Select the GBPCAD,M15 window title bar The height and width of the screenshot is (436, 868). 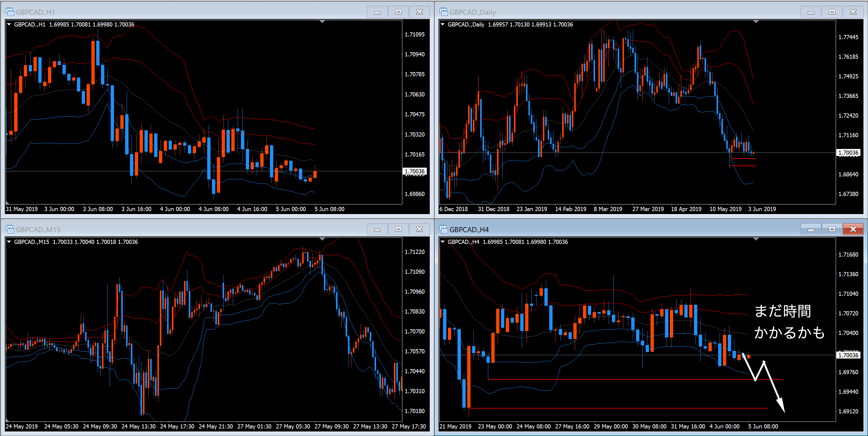(202, 229)
